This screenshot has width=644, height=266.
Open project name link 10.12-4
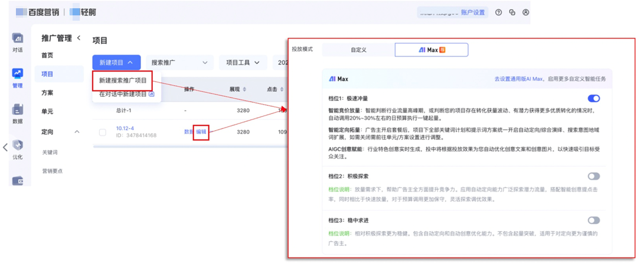click(125, 128)
